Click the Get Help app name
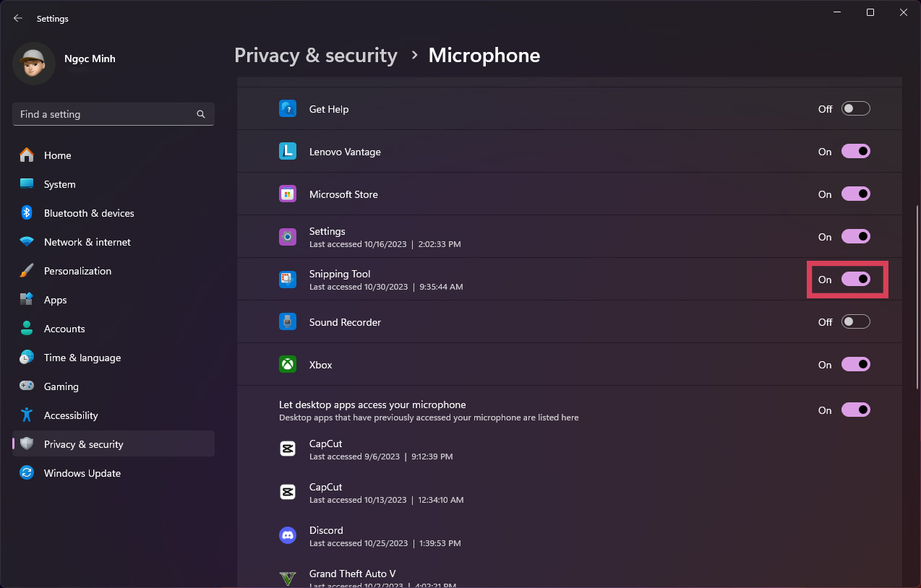 329,109
